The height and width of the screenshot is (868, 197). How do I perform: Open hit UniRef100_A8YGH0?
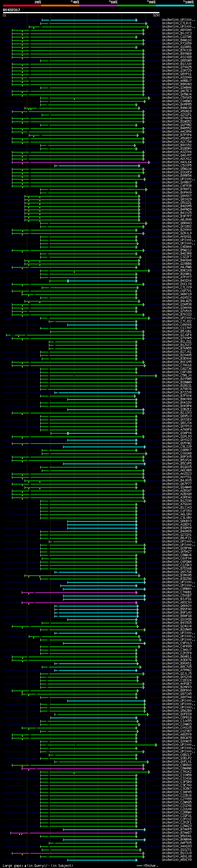click(x=177, y=30)
